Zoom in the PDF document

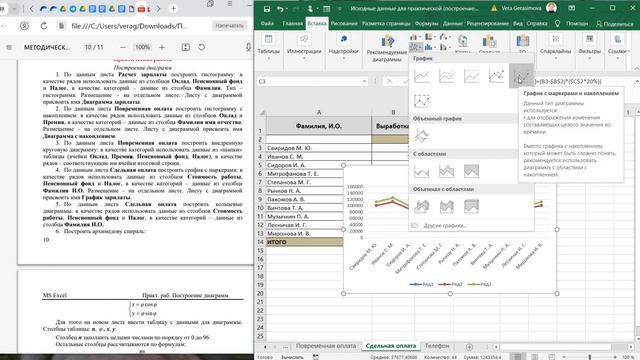162,47
